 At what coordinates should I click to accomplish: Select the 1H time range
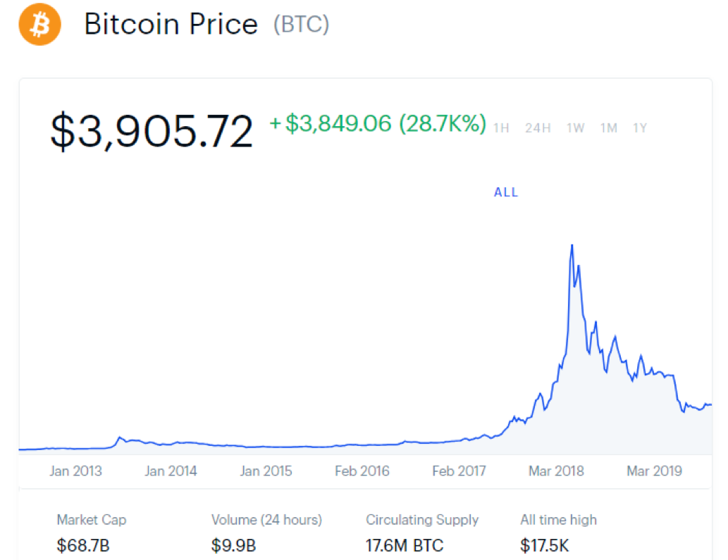coord(501,128)
